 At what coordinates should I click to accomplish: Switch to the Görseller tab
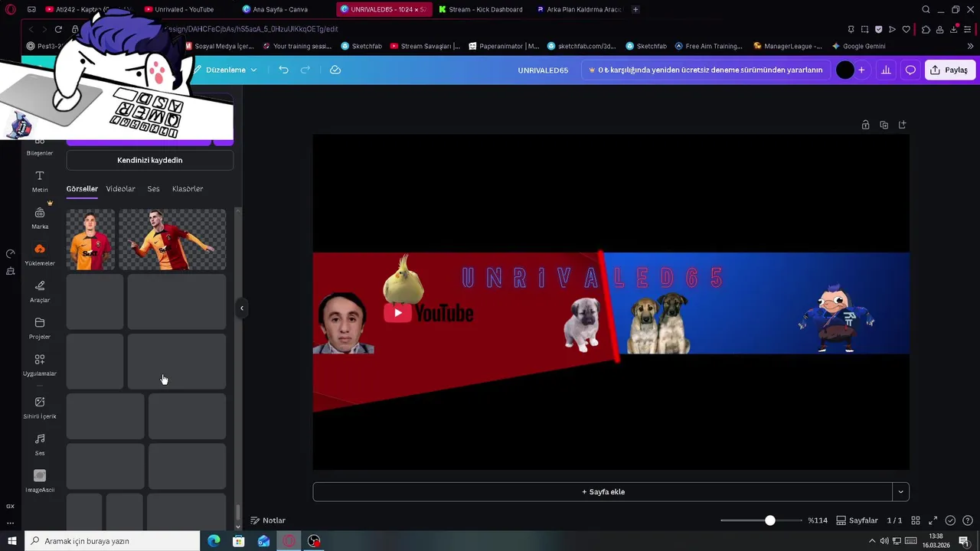[82, 189]
